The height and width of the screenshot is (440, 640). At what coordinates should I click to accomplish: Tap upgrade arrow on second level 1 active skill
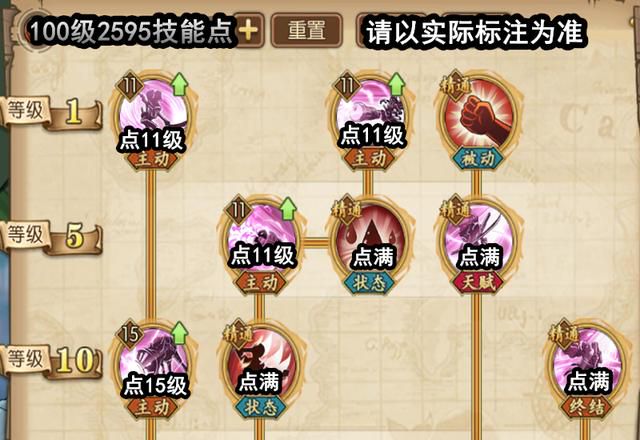[x=396, y=84]
